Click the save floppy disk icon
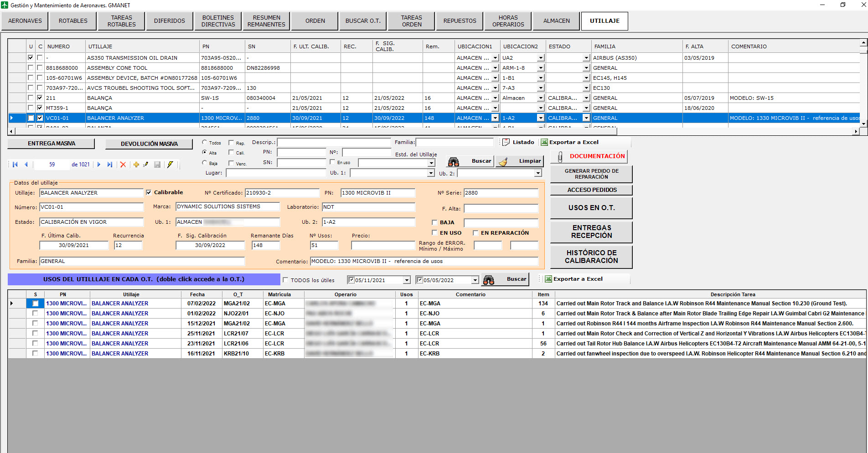The height and width of the screenshot is (453, 868). 157,165
